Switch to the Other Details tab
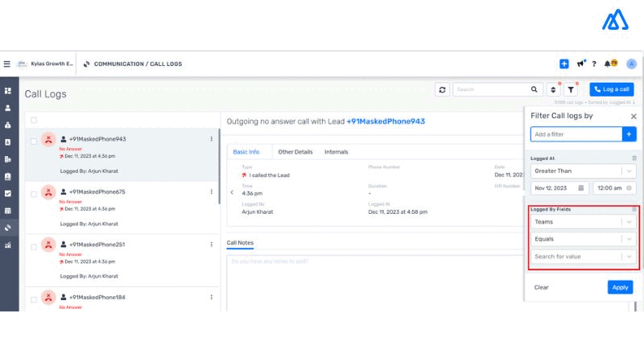The width and height of the screenshot is (644, 362). [x=295, y=152]
